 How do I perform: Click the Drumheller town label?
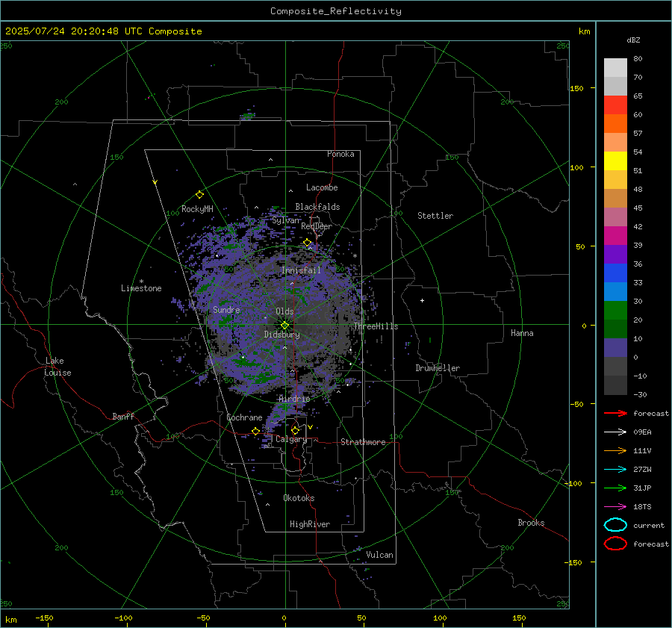[438, 368]
